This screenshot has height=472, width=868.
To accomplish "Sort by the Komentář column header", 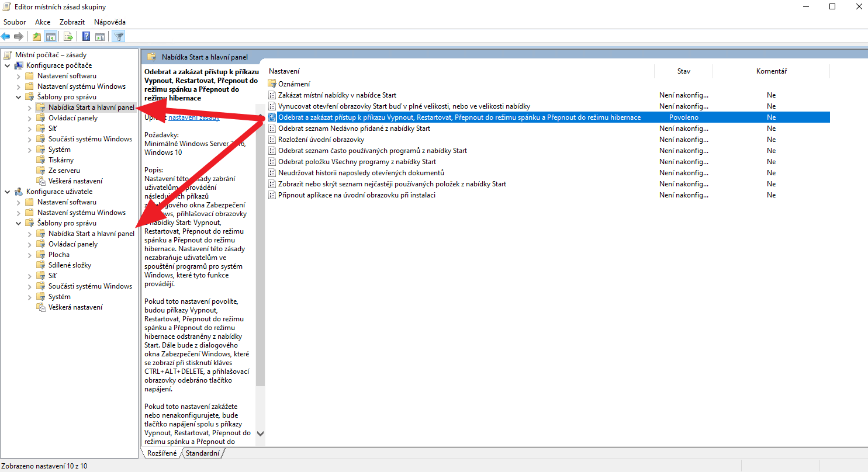I will tap(771, 71).
